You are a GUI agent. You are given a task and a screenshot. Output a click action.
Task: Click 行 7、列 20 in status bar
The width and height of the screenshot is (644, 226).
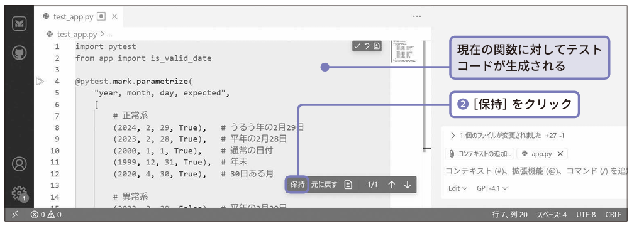tap(510, 214)
